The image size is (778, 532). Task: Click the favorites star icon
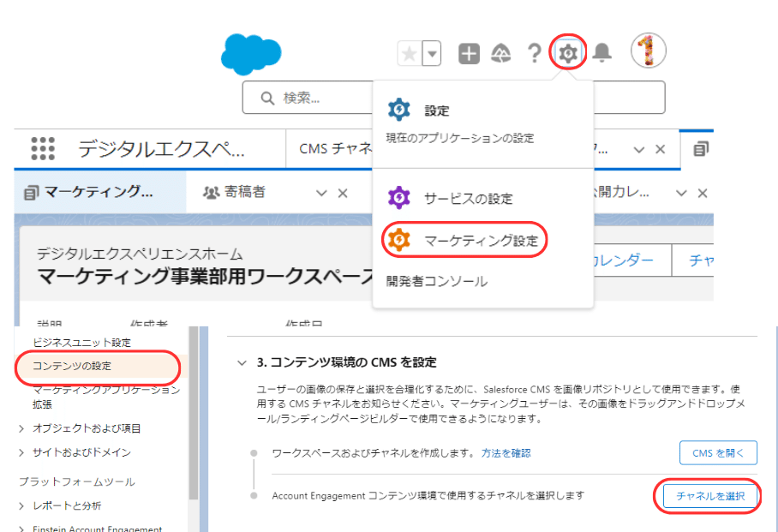coord(410,54)
